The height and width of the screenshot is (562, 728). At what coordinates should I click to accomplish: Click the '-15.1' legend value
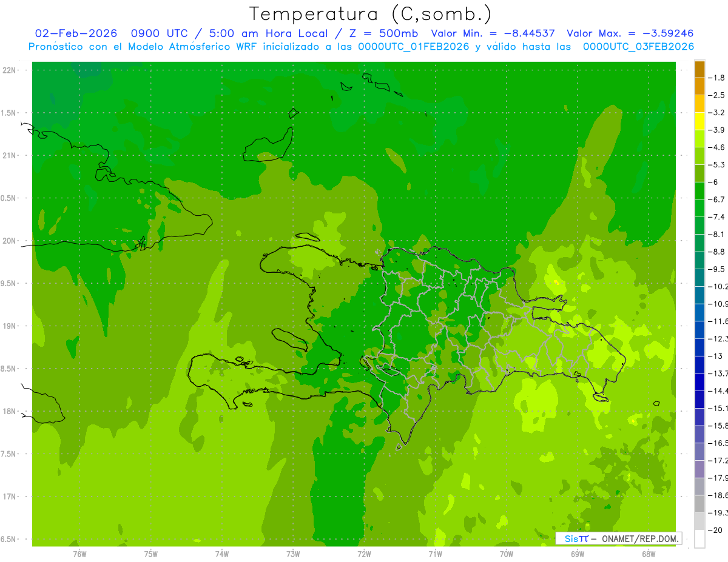(718, 408)
